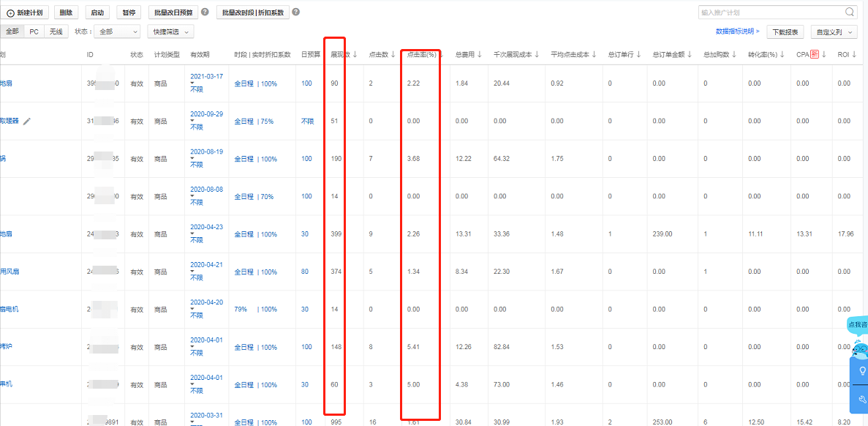Click the 点击率 value 5.41
The image size is (868, 426).
[x=413, y=348]
